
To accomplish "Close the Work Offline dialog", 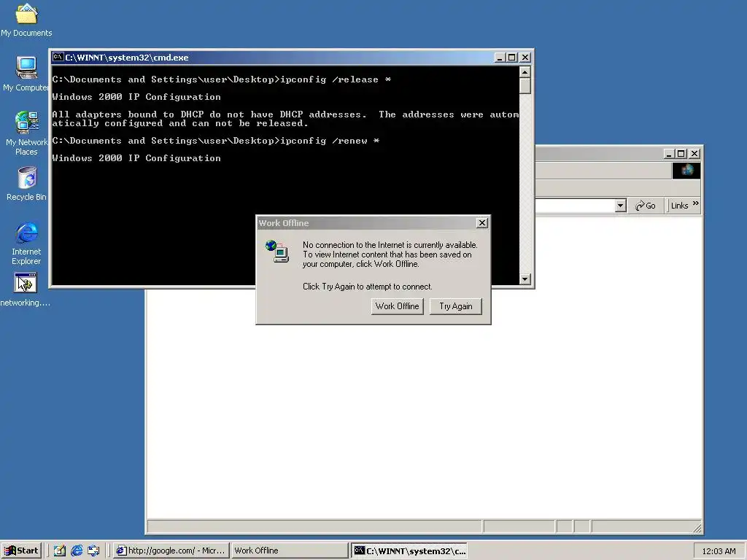I will (482, 223).
